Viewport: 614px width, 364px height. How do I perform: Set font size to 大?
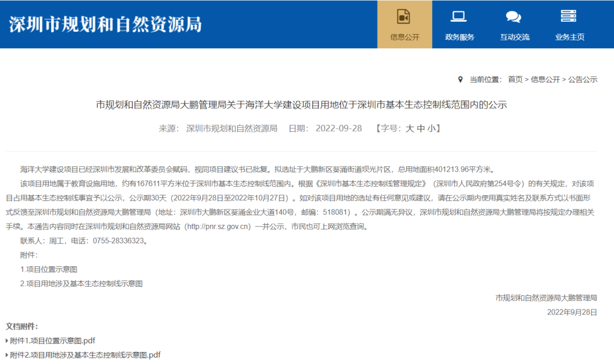coord(409,128)
